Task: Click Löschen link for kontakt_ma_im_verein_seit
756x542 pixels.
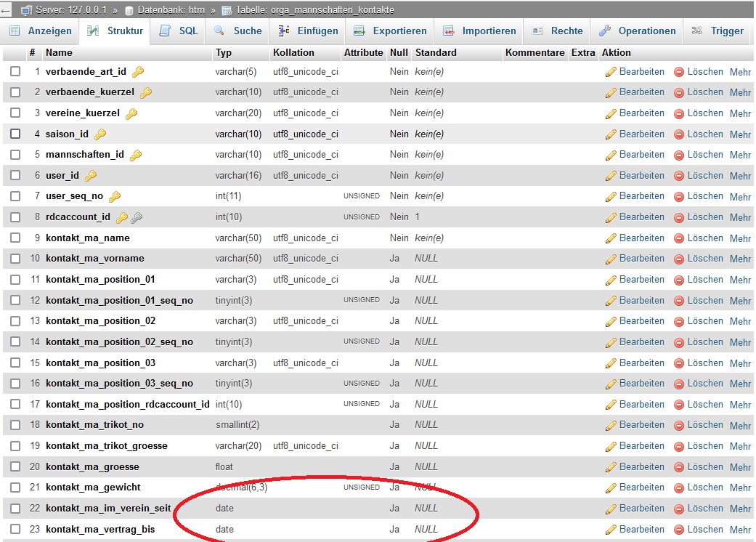Action: click(x=704, y=509)
